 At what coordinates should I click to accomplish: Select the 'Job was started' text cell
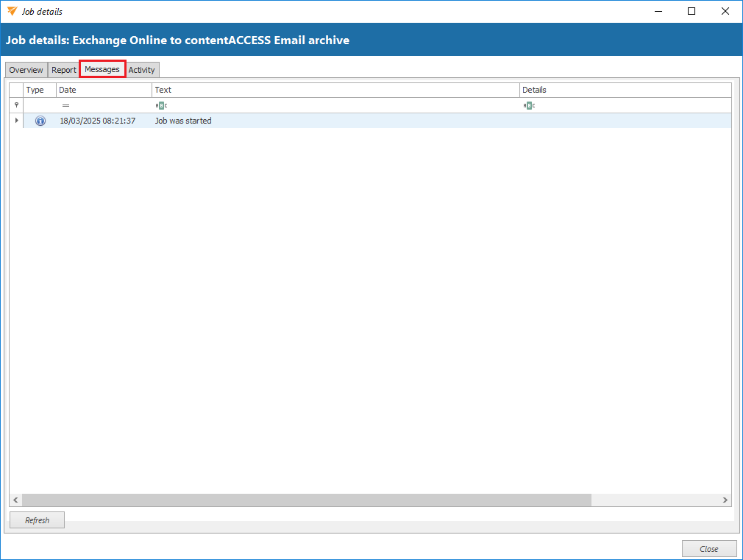pos(336,121)
